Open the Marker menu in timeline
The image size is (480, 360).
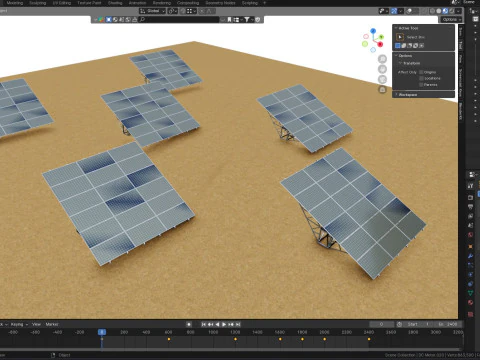click(52, 324)
